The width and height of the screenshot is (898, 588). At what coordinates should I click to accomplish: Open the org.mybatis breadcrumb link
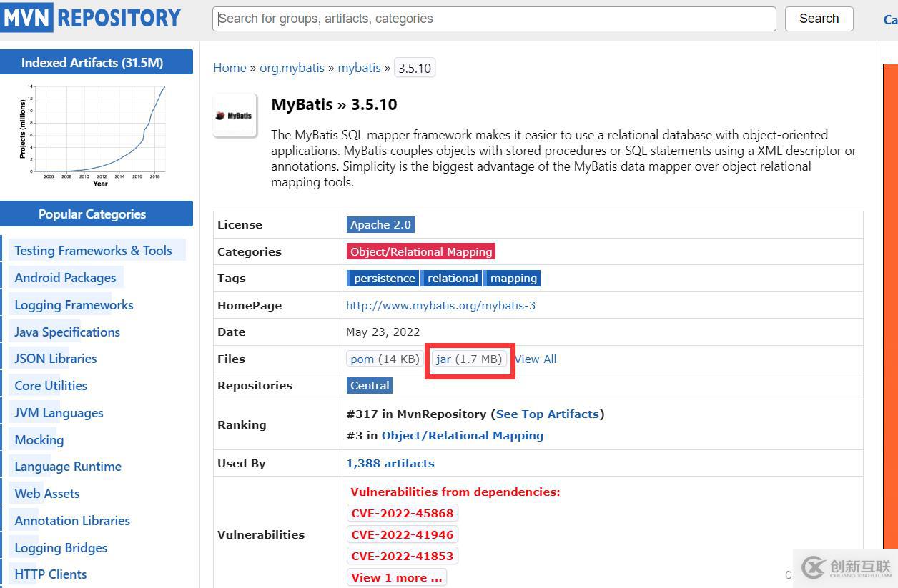[x=292, y=68]
